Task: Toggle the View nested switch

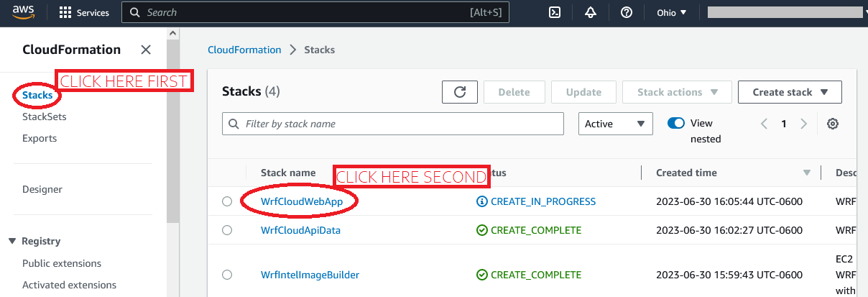Action: pyautogui.click(x=675, y=123)
